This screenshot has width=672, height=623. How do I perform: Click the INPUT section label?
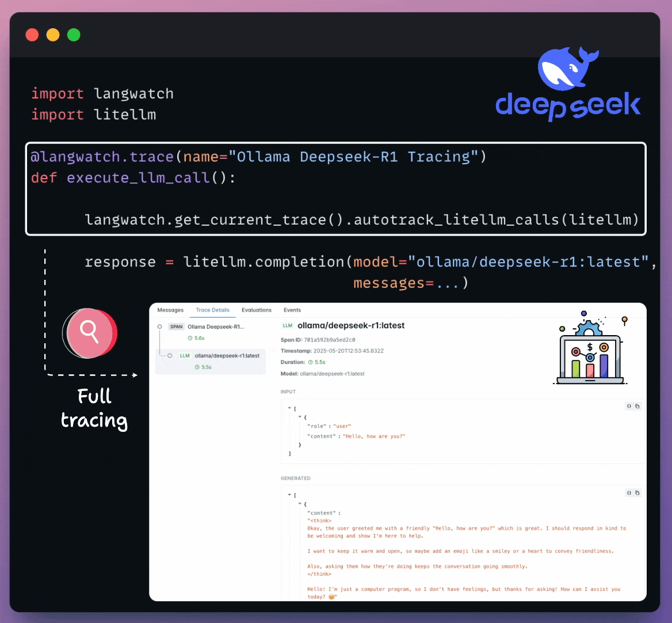point(288,392)
